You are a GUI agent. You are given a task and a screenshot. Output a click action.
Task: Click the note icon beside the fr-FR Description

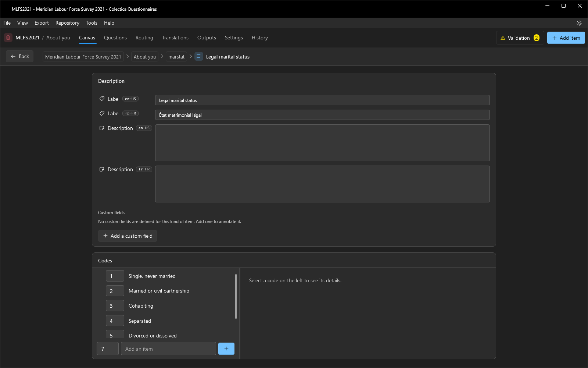[102, 169]
